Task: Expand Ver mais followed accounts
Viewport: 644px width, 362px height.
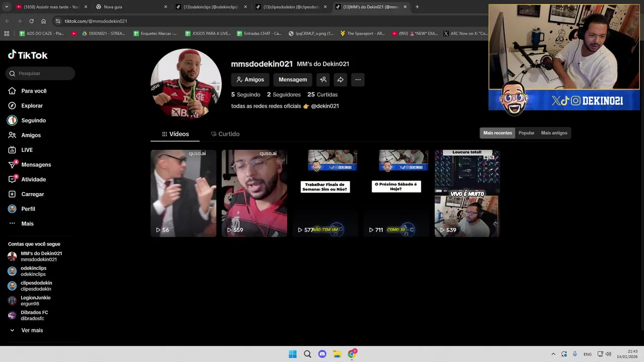Action: point(32,330)
